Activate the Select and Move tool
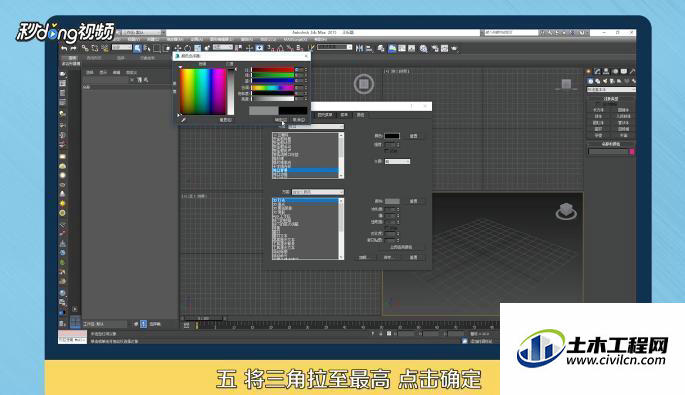The image size is (685, 395). pyautogui.click(x=178, y=48)
